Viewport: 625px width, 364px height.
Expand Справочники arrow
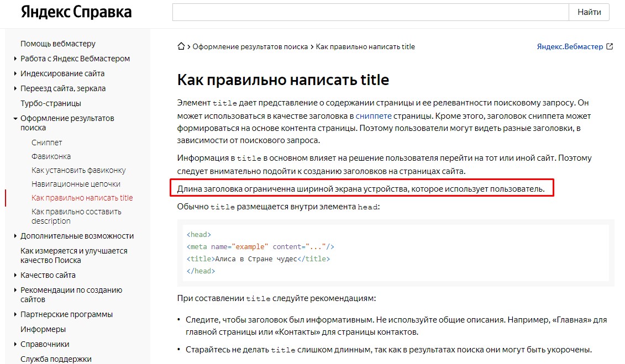pos(15,344)
